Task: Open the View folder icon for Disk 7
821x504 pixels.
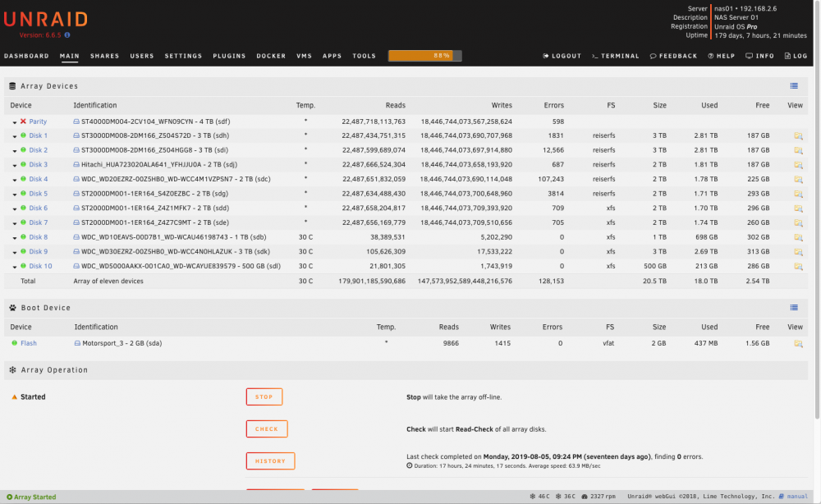Action: (798, 223)
